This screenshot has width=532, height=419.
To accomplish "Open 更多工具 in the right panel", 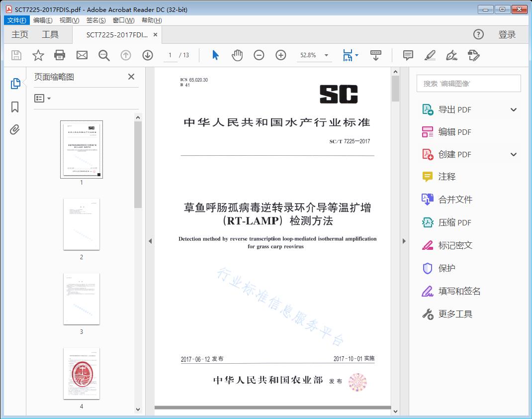I will point(455,314).
